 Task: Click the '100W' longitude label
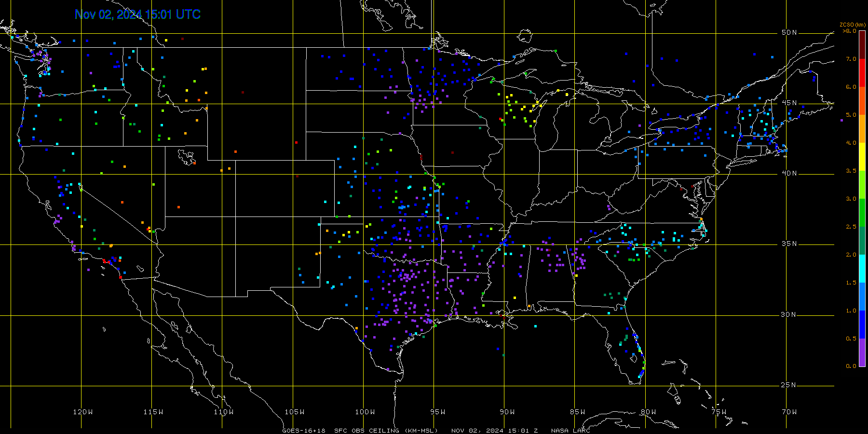365,412
